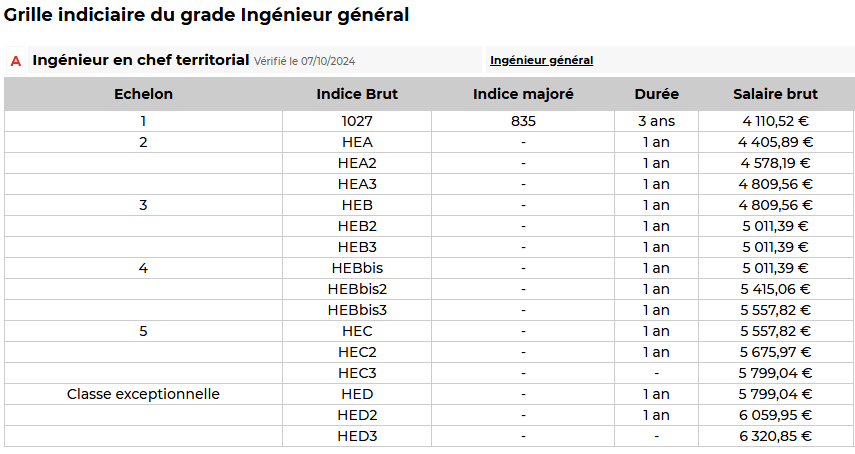Screen dimensions: 855x454
Task: Open the Ingénieur général link
Action: tap(541, 60)
